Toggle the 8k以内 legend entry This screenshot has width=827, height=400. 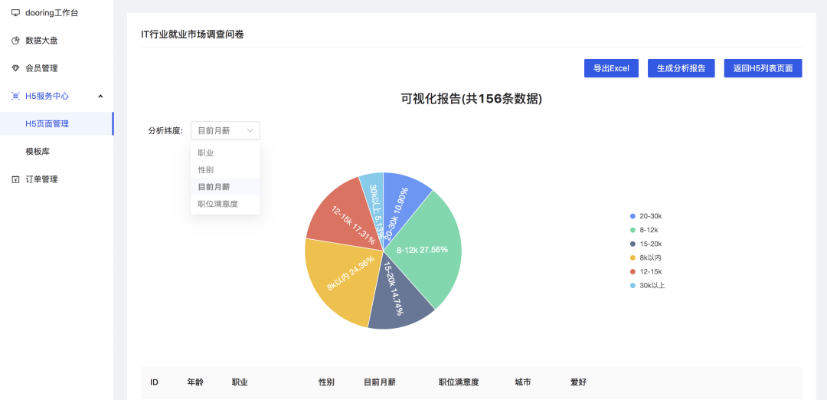coord(650,257)
